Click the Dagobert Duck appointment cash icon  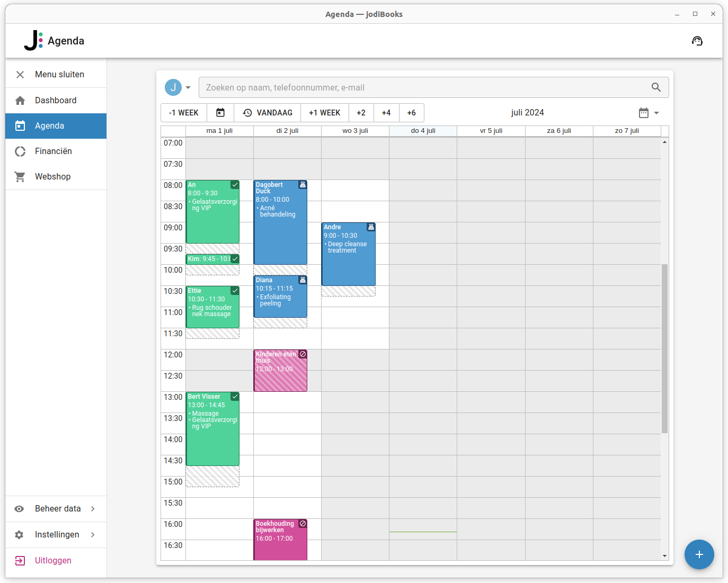[x=303, y=185]
